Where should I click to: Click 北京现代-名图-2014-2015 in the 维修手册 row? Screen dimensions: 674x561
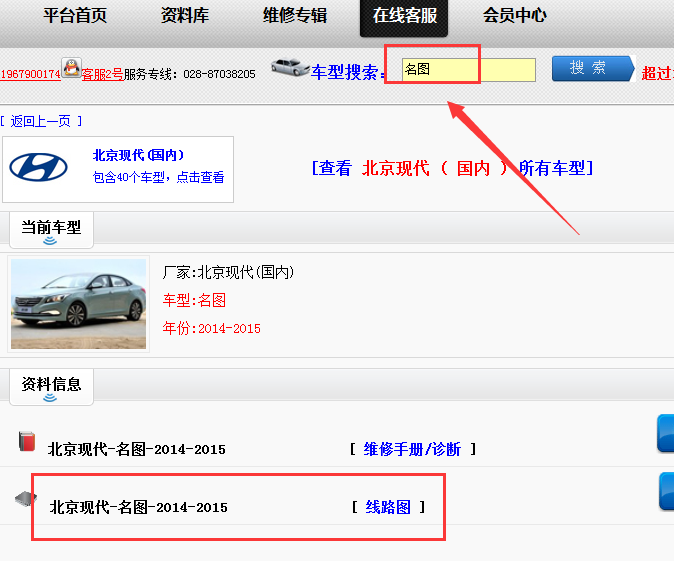tap(137, 450)
